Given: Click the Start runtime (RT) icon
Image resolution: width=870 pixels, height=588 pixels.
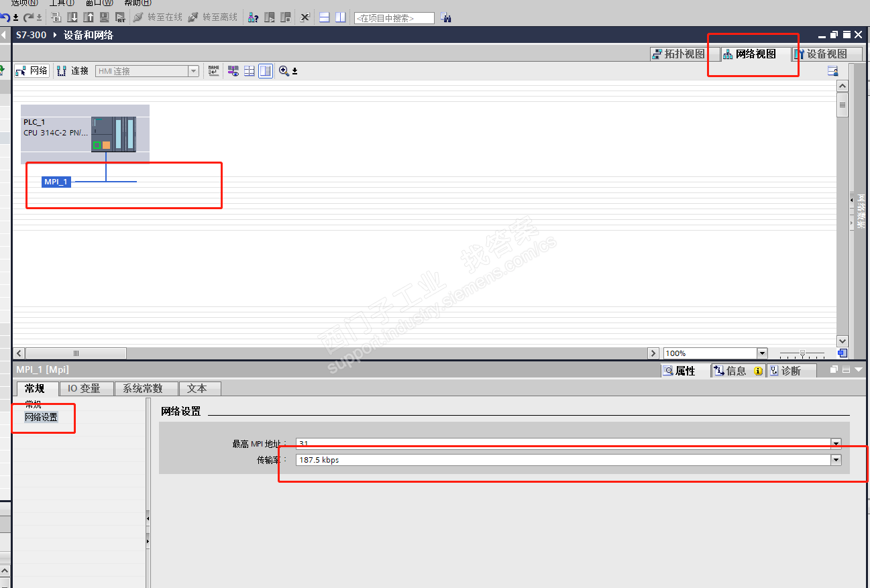Looking at the screenshot, I should coord(121,17).
